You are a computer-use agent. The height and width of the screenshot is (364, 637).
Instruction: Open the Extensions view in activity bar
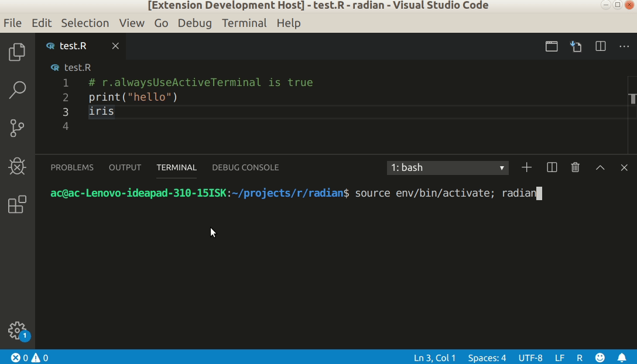(x=17, y=204)
